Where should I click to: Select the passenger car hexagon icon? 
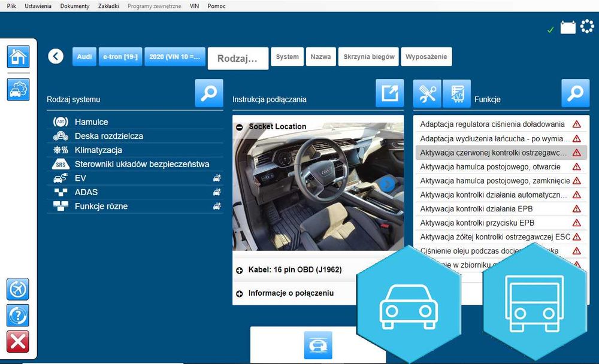tap(409, 304)
